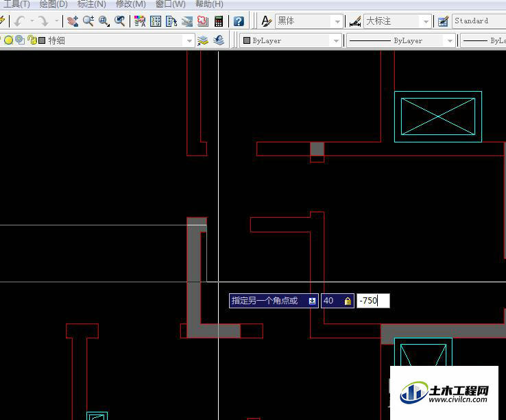The image size is (506, 420).
Task: Open the Properties palette icon
Action: click(140, 21)
